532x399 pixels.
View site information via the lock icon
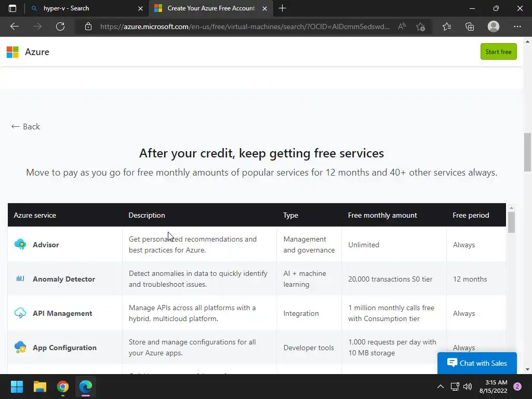88,26
